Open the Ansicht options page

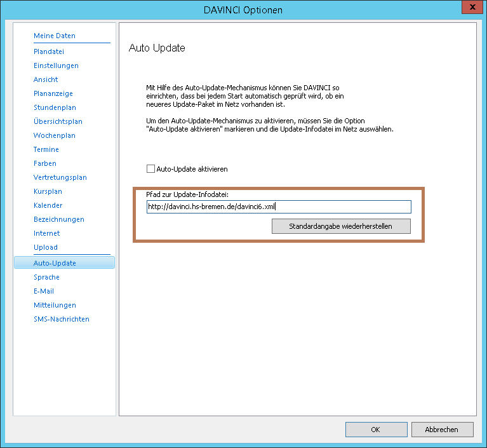coord(46,79)
